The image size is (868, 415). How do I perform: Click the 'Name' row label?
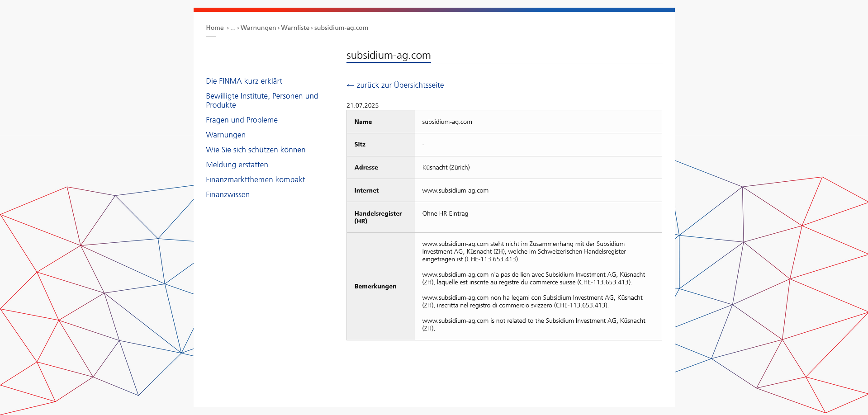[x=363, y=122]
